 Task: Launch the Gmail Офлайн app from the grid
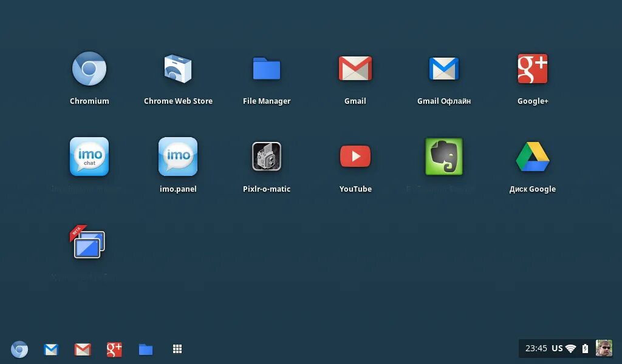pyautogui.click(x=444, y=69)
